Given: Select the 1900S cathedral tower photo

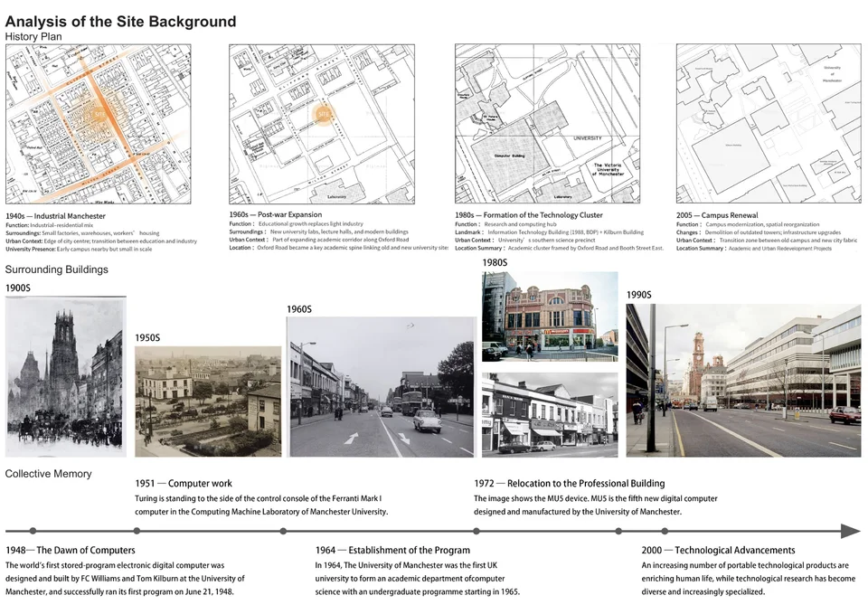Looking at the screenshot, I should coord(66,376).
